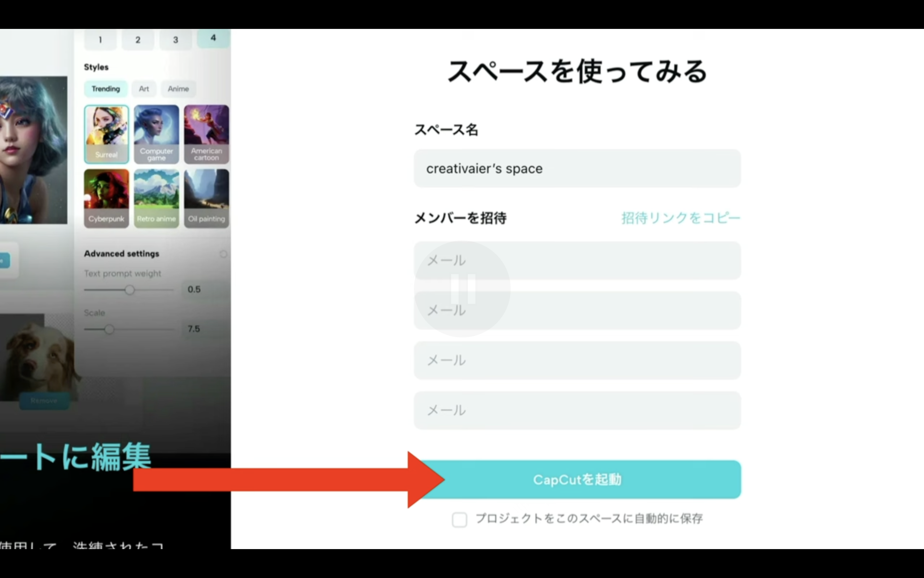The width and height of the screenshot is (924, 578).
Task: Click the first メール invite field
Action: pos(577,260)
